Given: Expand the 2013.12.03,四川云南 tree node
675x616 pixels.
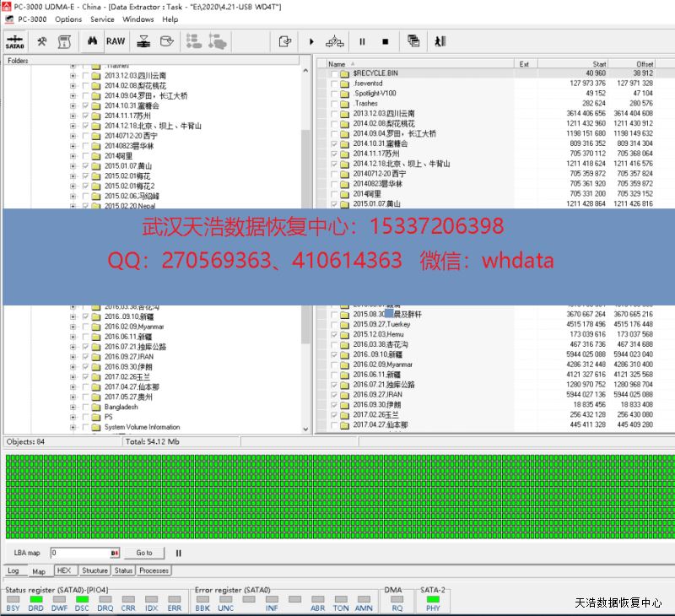Looking at the screenshot, I should tap(73, 75).
